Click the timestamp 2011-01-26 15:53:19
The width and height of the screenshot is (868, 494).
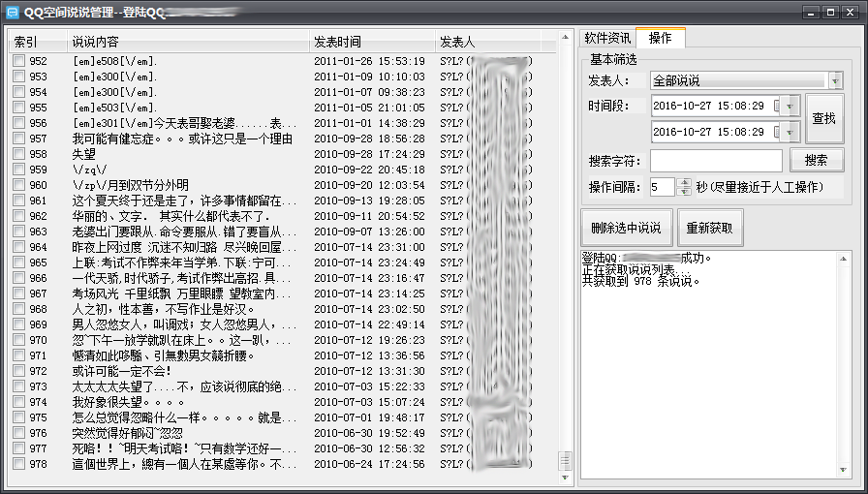[369, 61]
